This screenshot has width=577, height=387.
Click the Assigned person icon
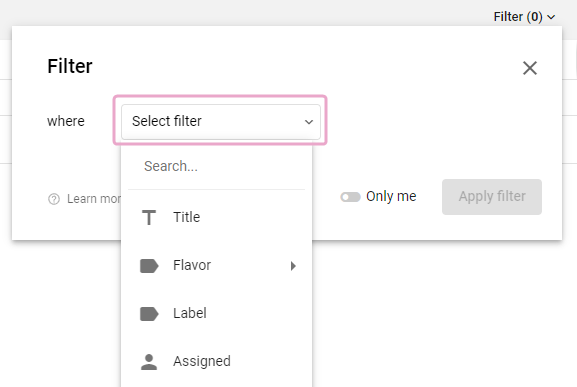(x=149, y=362)
